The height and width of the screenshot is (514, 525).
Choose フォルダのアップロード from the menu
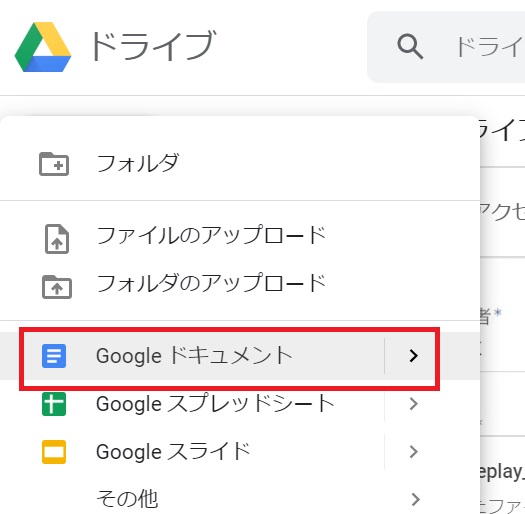coord(240,283)
